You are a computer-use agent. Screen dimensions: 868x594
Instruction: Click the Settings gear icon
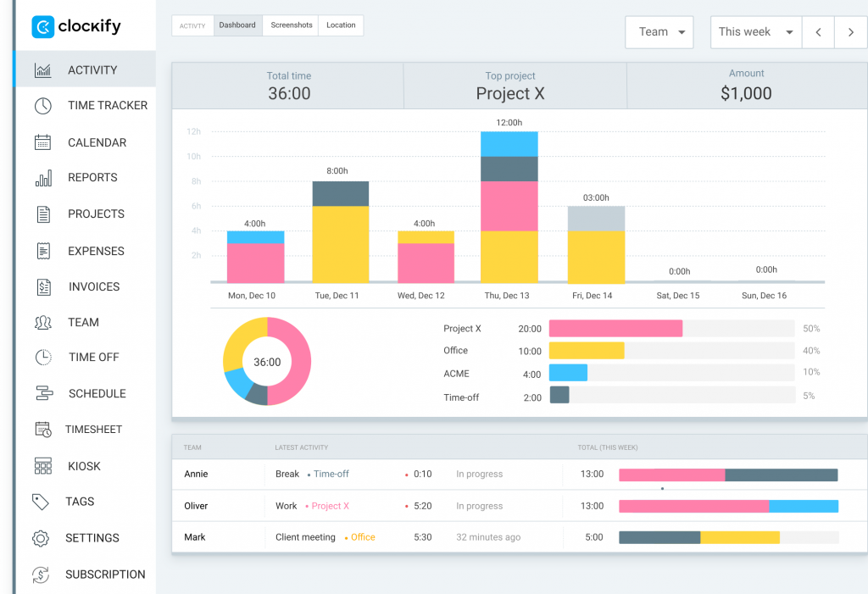point(41,538)
